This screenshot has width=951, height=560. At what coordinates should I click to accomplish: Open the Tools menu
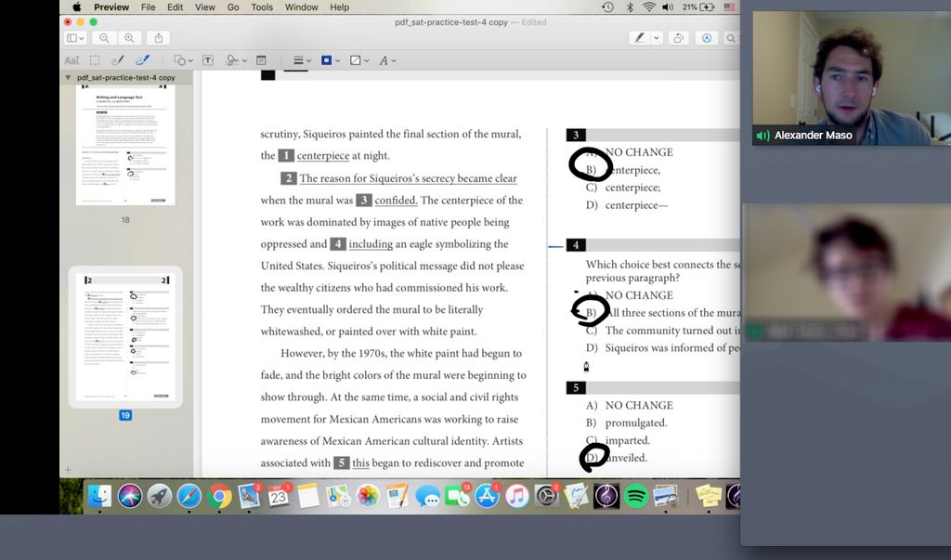[x=262, y=7]
